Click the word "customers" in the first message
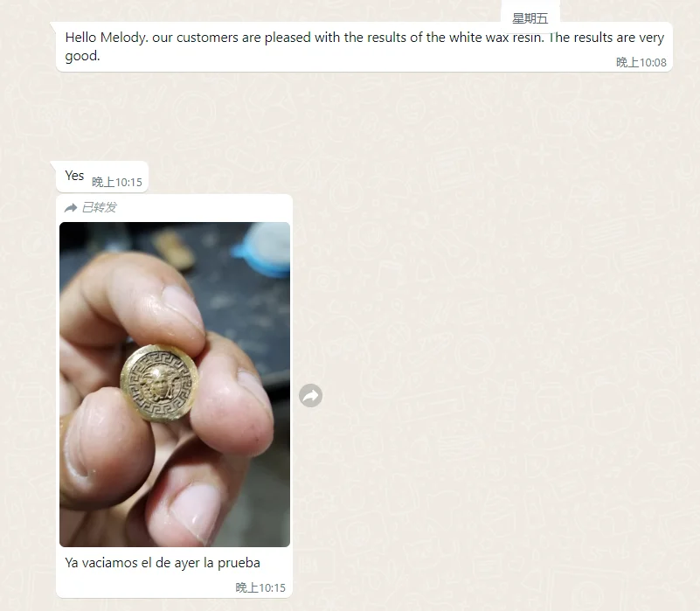 coord(207,38)
